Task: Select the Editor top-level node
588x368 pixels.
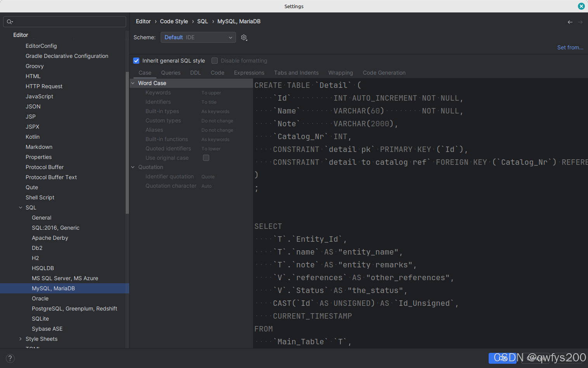Action: click(21, 35)
